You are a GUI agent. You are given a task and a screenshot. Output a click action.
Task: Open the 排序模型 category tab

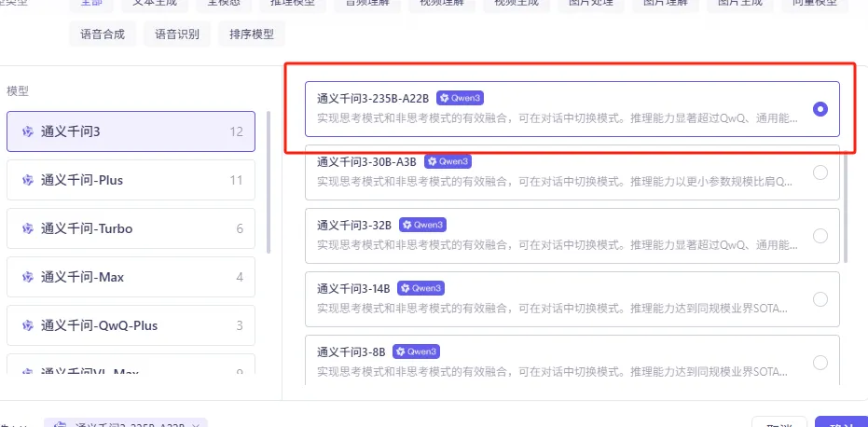click(252, 34)
